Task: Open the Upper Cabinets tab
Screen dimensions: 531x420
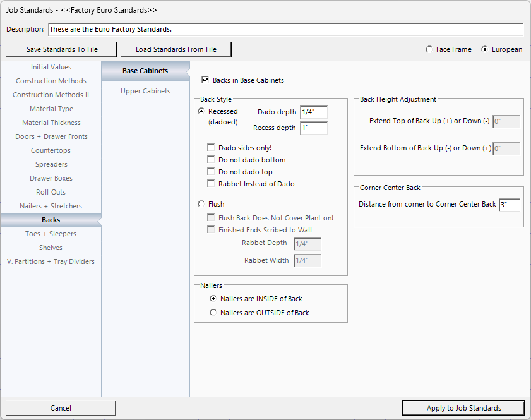Action: [145, 91]
